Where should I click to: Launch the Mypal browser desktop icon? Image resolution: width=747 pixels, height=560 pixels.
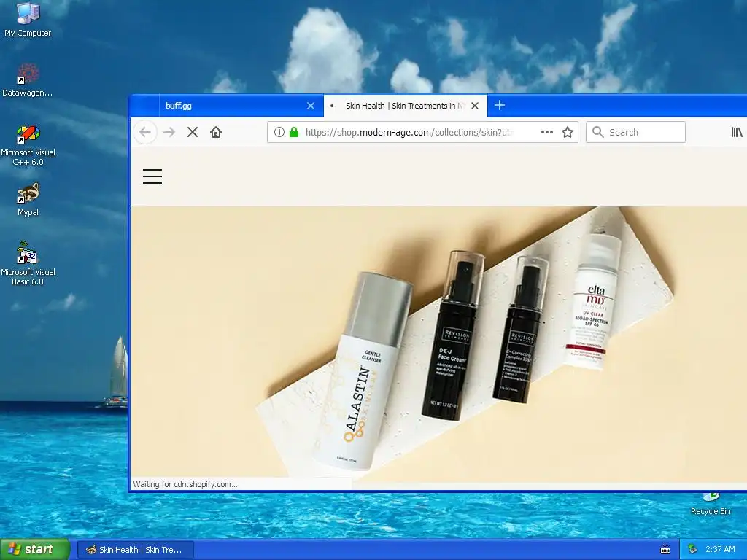pos(28,199)
